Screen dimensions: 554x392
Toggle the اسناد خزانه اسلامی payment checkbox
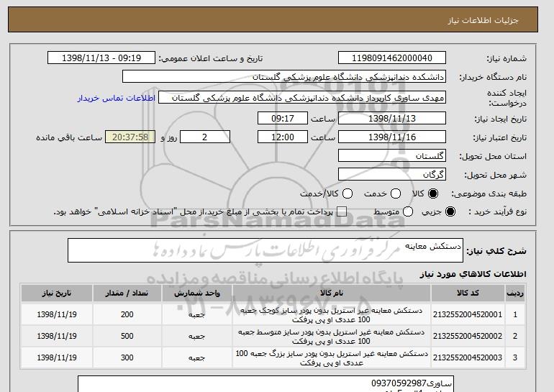[x=342, y=211]
